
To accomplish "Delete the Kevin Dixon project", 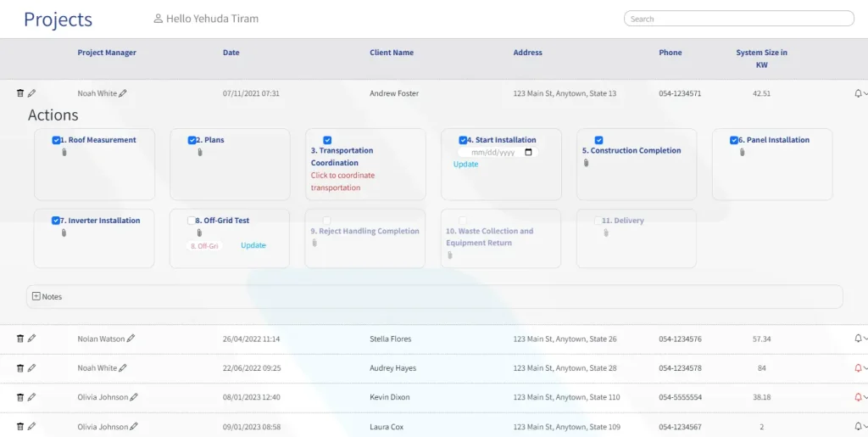I will (20, 397).
